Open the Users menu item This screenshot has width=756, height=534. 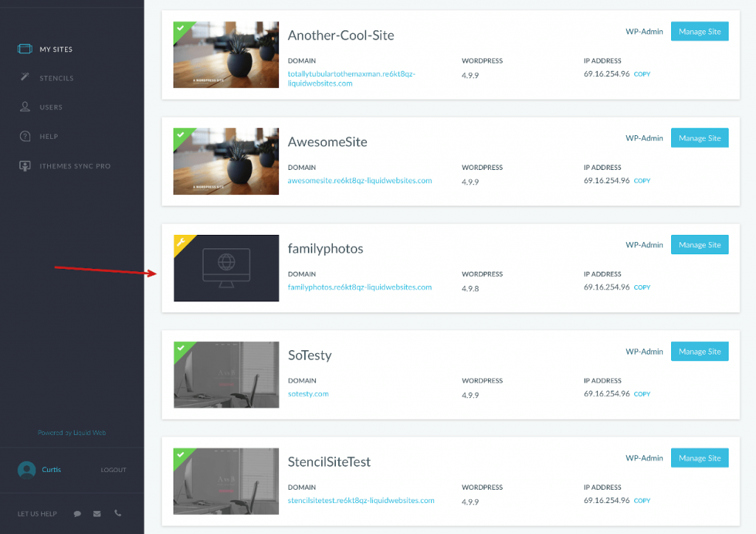(x=51, y=107)
